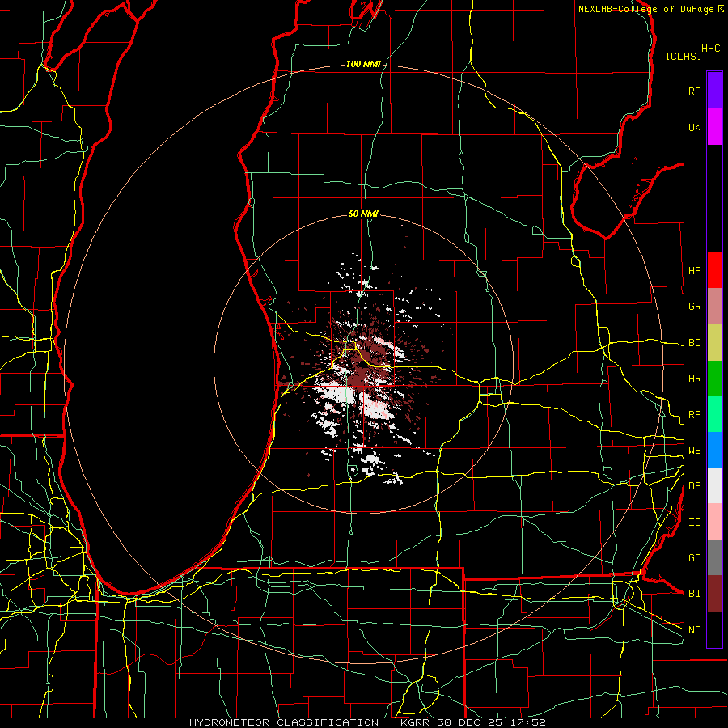Click the GR legend color swatch
This screenshot has height=728, width=728.
coord(714,307)
